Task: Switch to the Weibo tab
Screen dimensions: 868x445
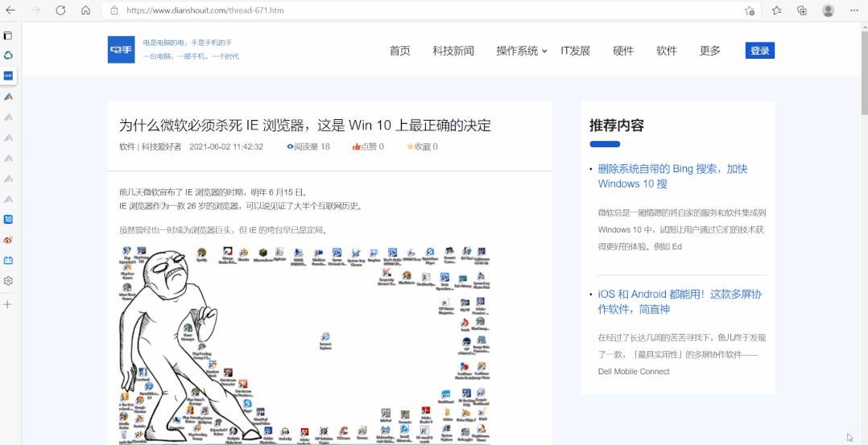Action: [x=8, y=241]
